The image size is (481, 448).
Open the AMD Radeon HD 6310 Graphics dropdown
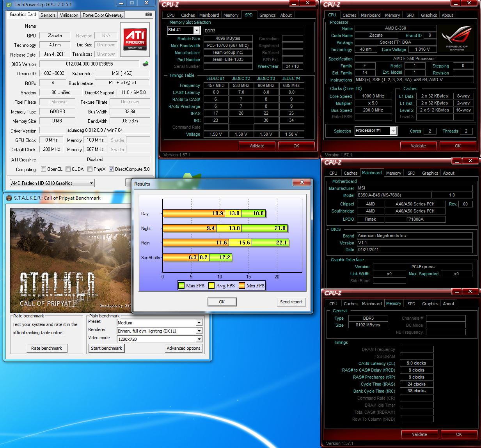point(52,183)
